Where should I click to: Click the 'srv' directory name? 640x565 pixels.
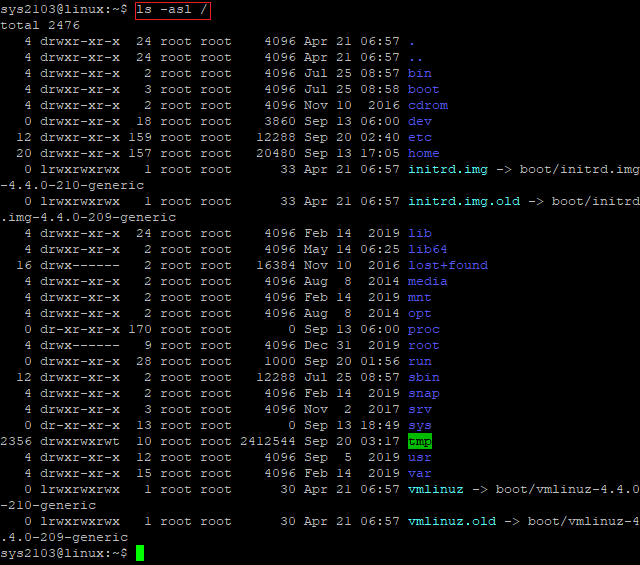(420, 409)
